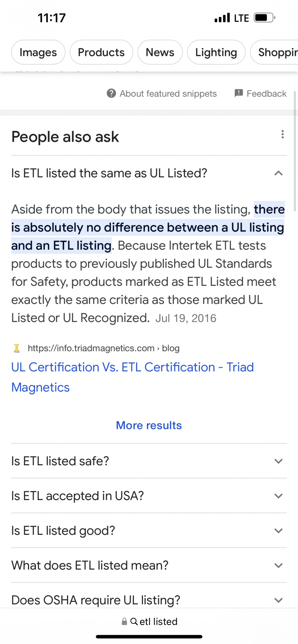This screenshot has height=644, width=298.
Task: Tap the search magnifier icon in address bar
Action: 134,621
